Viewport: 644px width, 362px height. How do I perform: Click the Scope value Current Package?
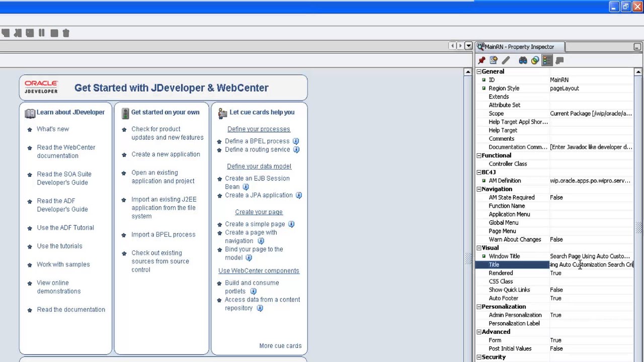pyautogui.click(x=591, y=114)
